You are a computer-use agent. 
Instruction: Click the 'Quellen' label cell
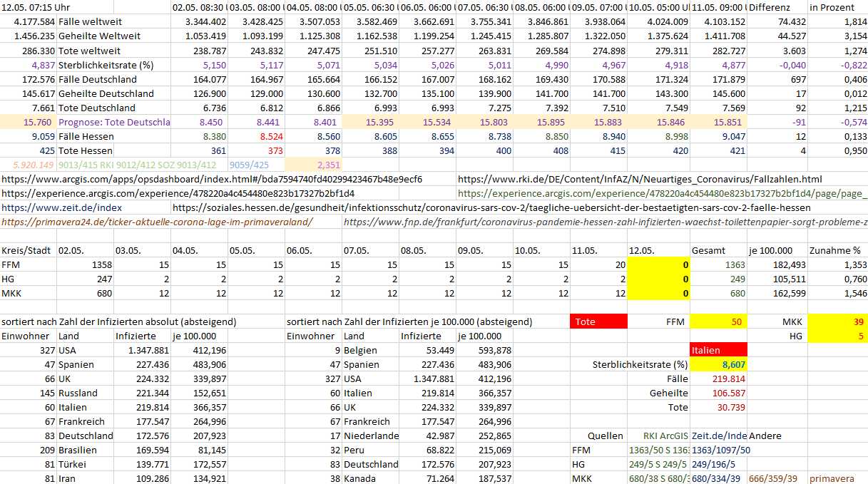pos(605,436)
